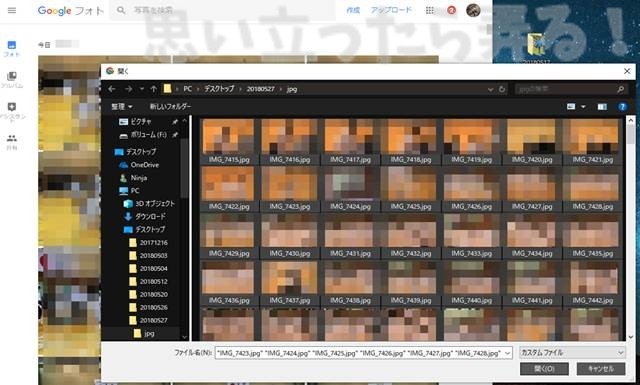Select folder 20180520 in the tree
640x385 pixels.
tap(153, 294)
